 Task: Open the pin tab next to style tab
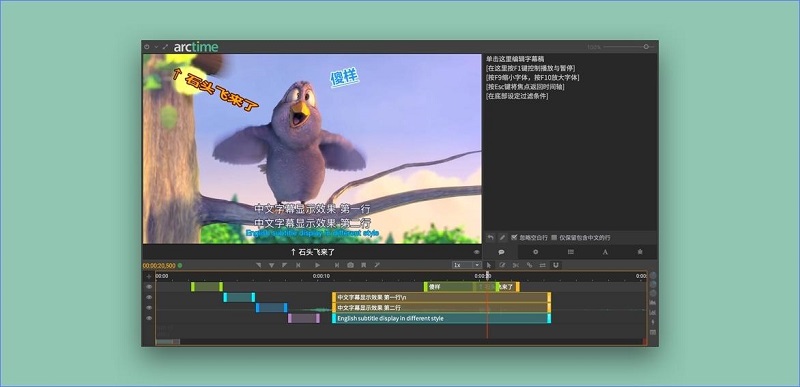pyautogui.click(x=640, y=252)
